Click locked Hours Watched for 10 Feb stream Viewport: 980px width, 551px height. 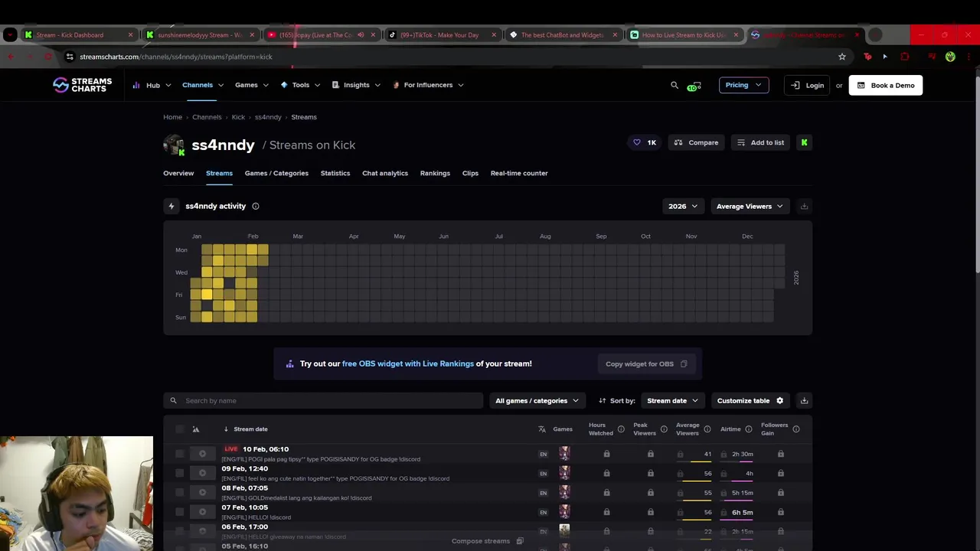pos(606,454)
